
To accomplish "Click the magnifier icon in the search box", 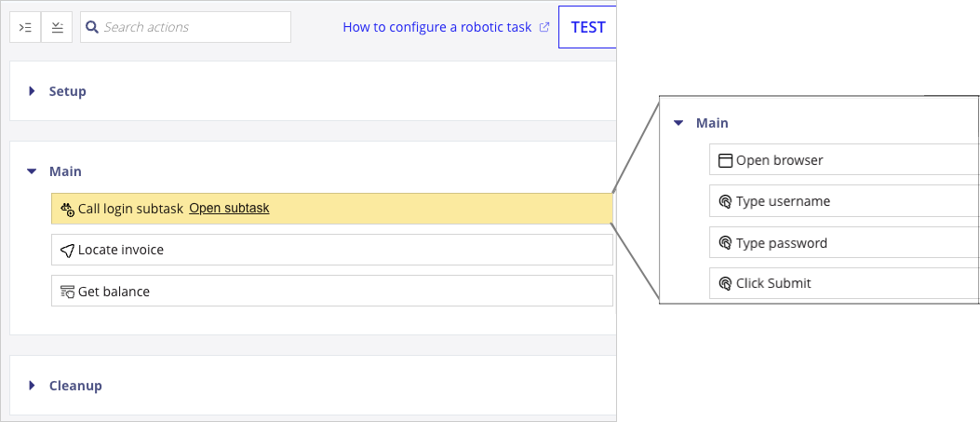I will click(x=92, y=27).
